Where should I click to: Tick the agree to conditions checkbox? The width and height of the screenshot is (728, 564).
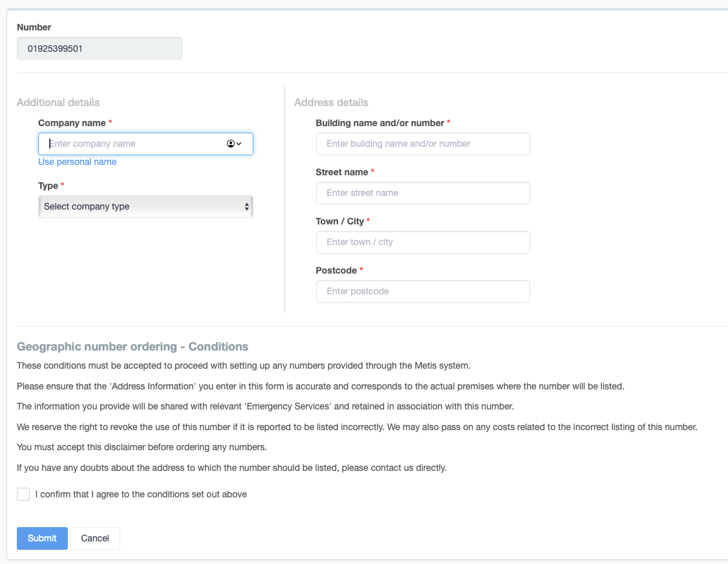pyautogui.click(x=23, y=494)
